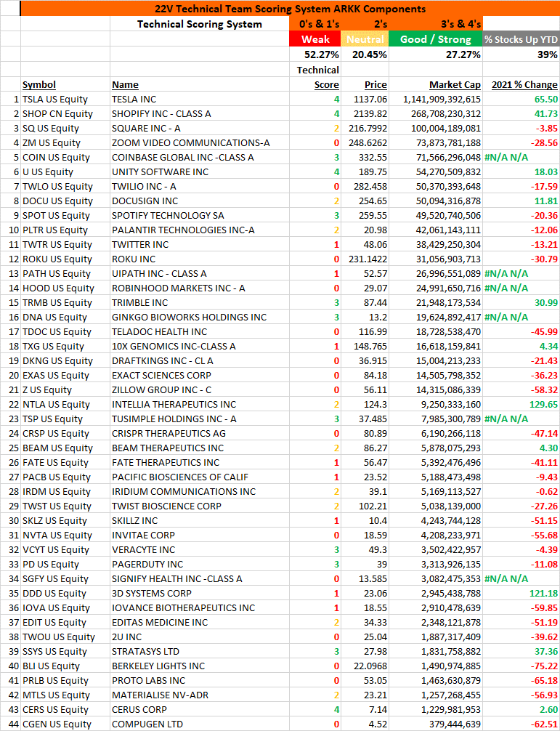The width and height of the screenshot is (560, 731).
Task: Select 'FATE THERAPEUTICS INC' name cell
Action: (200, 462)
